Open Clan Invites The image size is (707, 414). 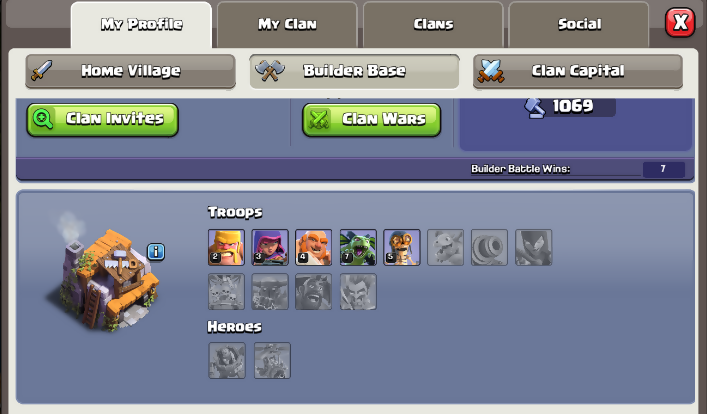coord(103,120)
